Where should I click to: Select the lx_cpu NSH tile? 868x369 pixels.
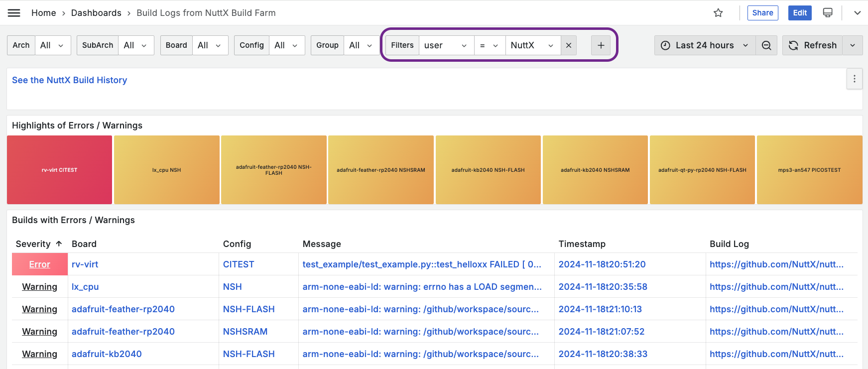pos(167,170)
